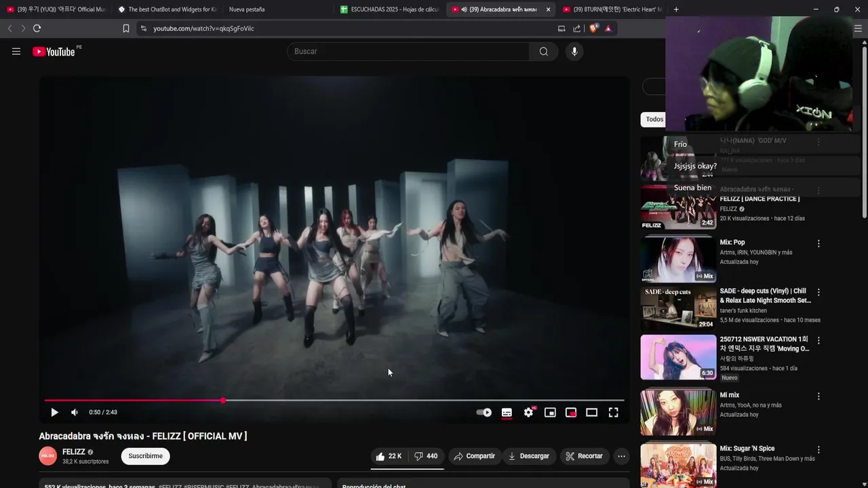Bookmark this page with the bookmark icon
The width and height of the screenshot is (868, 488).
click(x=126, y=28)
